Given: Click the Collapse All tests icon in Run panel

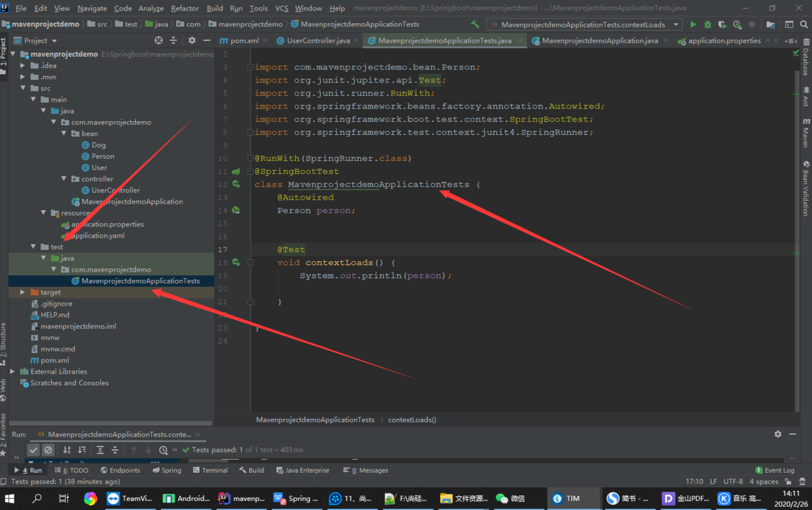Looking at the screenshot, I should point(115,450).
